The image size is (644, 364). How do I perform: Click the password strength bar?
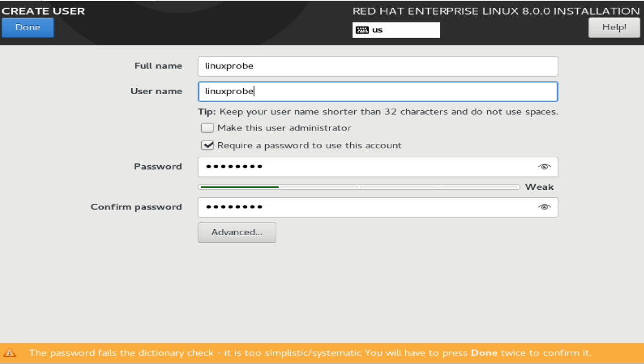click(359, 187)
